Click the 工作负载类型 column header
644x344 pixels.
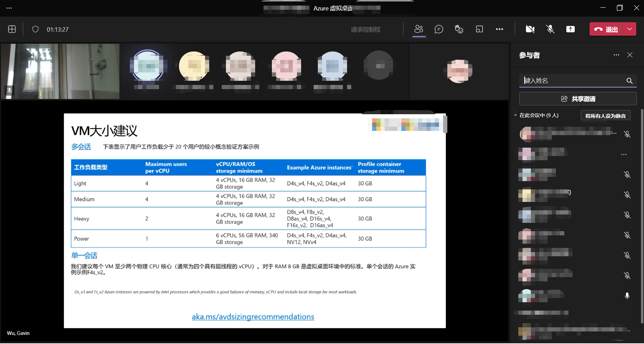91,167
